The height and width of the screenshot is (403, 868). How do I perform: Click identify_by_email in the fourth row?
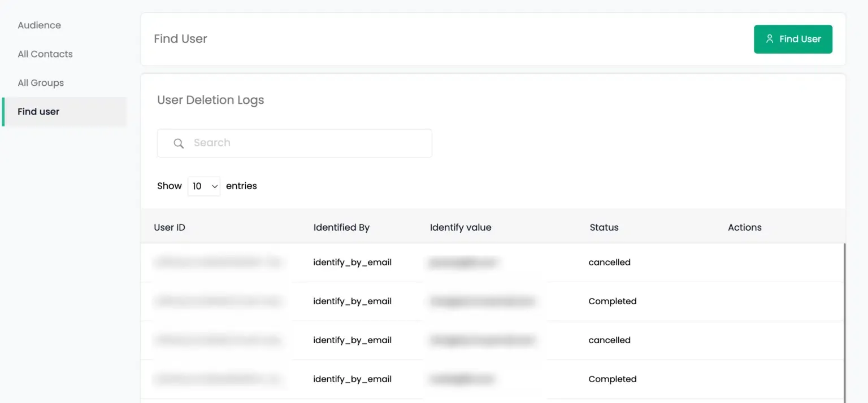(353, 379)
